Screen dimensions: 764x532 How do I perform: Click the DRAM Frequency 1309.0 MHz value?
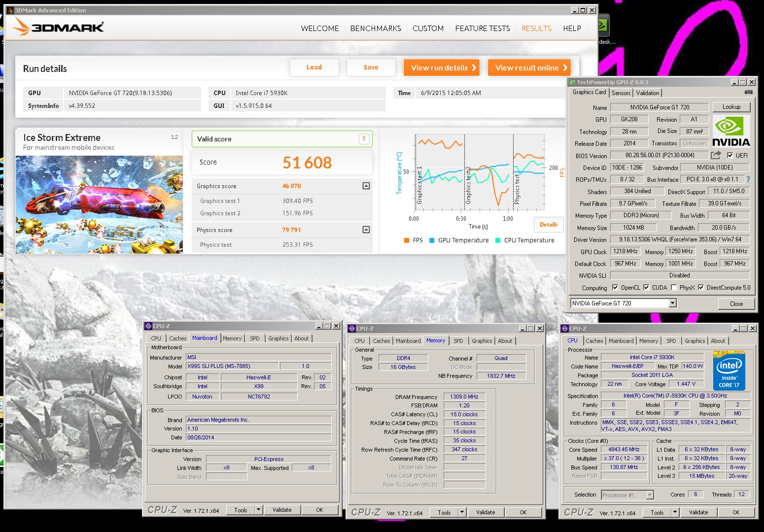click(x=465, y=397)
